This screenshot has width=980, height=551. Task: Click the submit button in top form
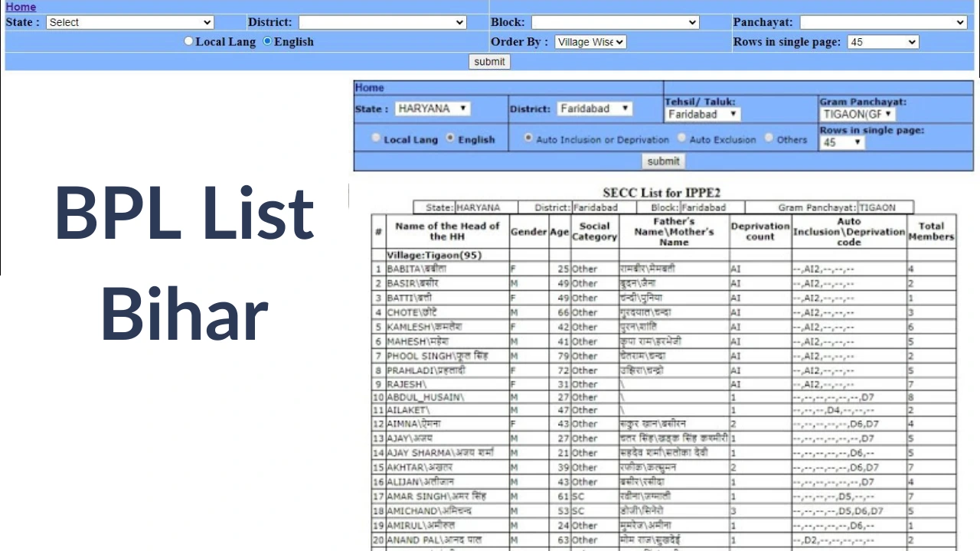point(489,62)
